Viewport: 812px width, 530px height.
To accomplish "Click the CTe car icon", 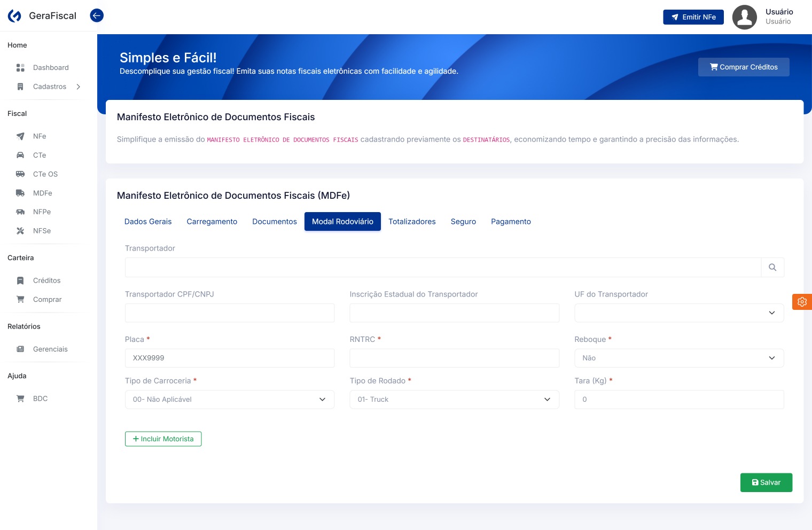I will point(20,155).
